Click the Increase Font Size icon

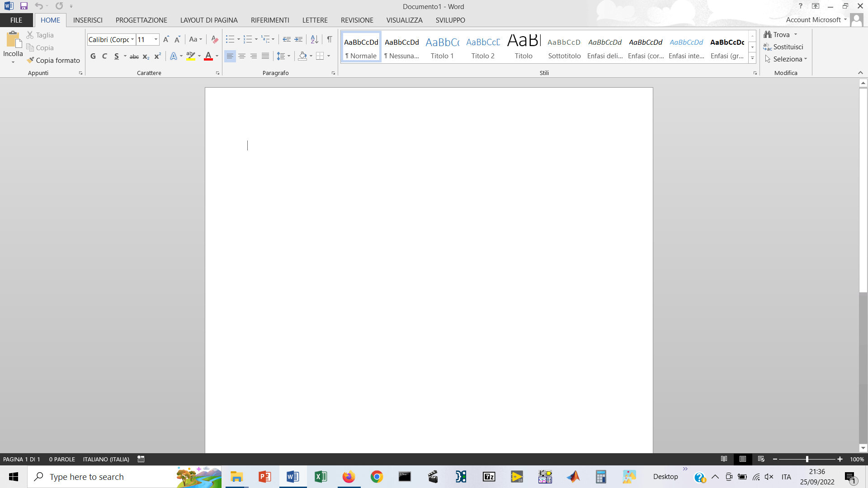tap(166, 40)
